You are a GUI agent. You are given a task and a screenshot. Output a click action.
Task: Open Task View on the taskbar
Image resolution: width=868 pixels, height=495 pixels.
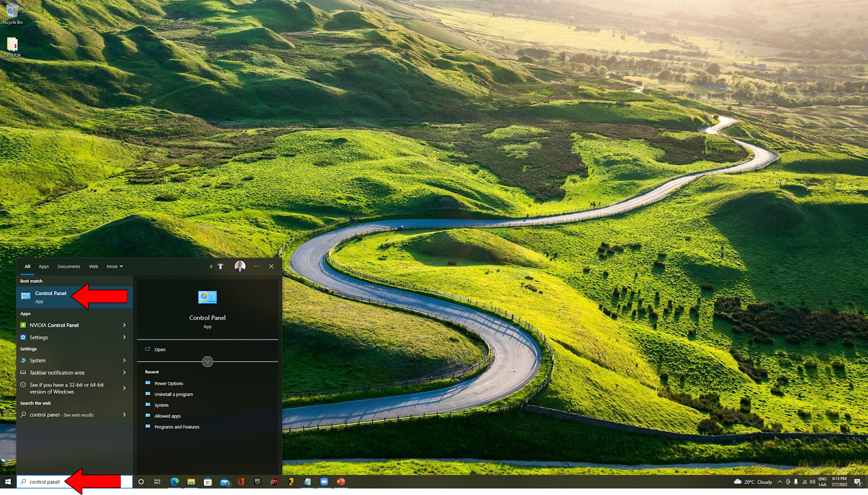(157, 482)
